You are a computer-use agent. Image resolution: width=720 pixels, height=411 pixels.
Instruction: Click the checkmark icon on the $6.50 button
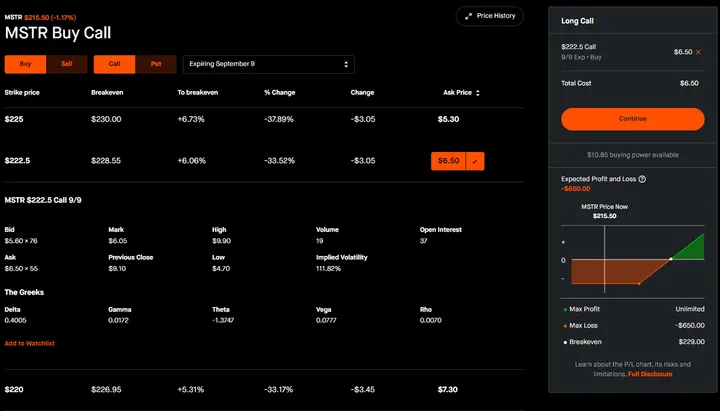[x=474, y=161]
